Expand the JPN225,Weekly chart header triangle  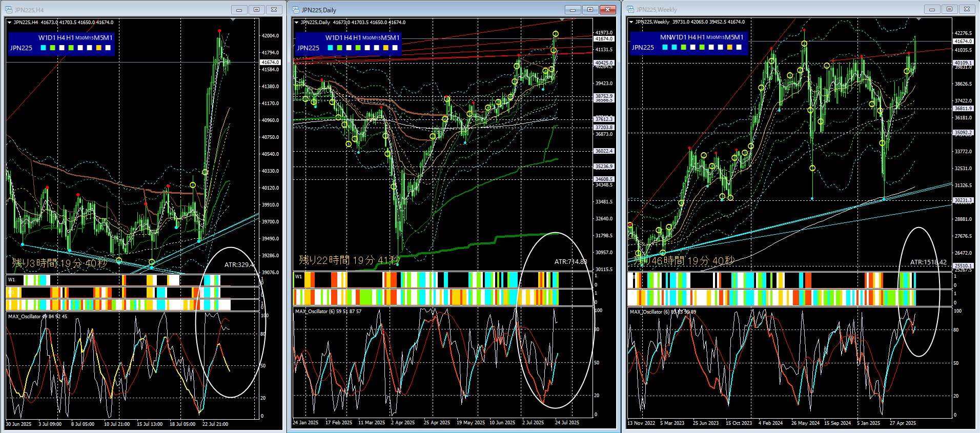click(631, 22)
